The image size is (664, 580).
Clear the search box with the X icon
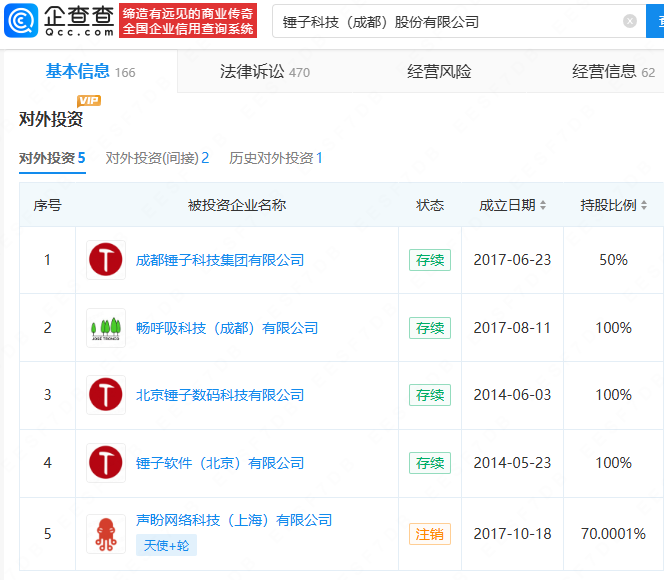pos(629,21)
